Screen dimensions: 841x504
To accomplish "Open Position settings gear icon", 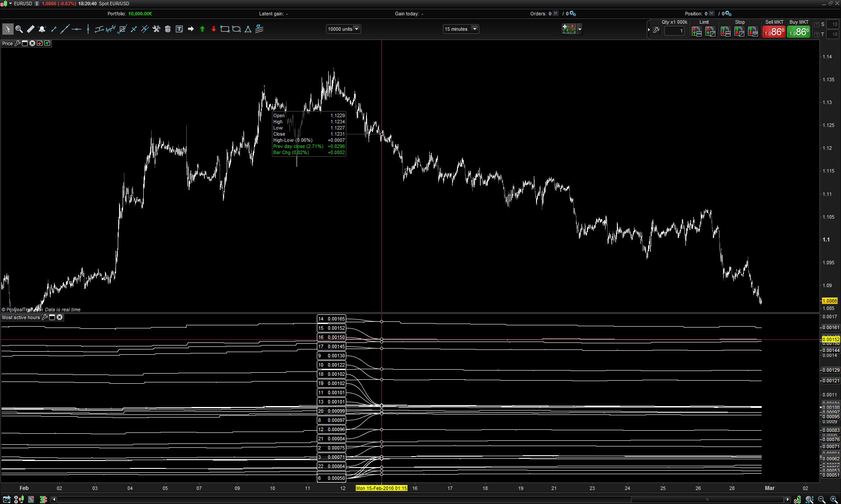I will (x=728, y=14).
